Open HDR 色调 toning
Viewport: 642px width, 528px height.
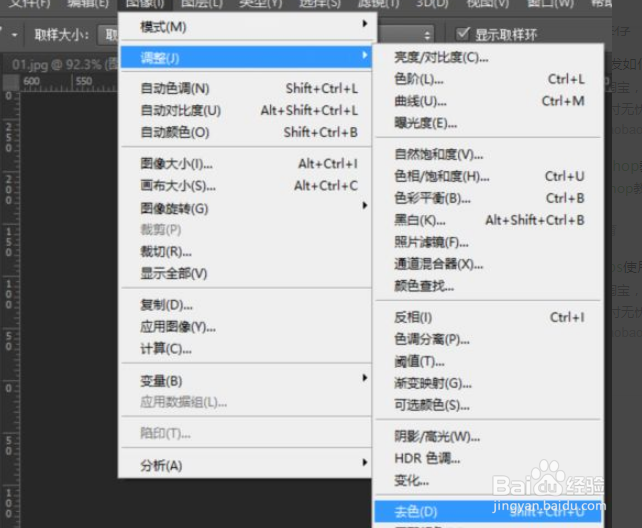point(489,458)
